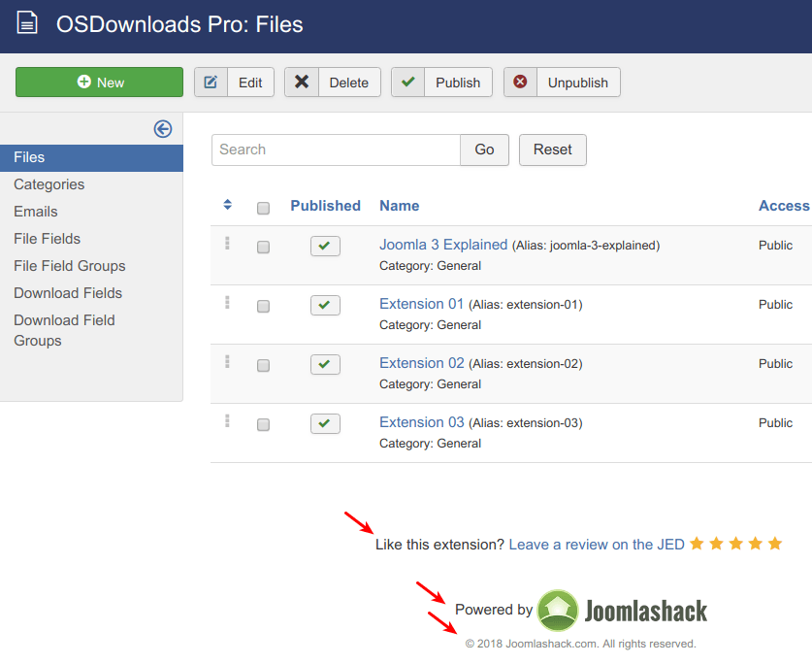This screenshot has height=664, width=812.
Task: Sort table by Access column
Action: point(784,206)
